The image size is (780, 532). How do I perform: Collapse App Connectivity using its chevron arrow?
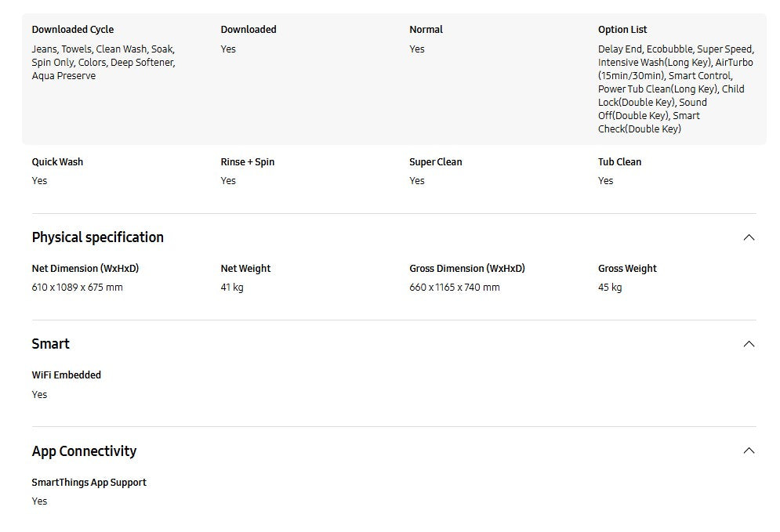coord(749,451)
